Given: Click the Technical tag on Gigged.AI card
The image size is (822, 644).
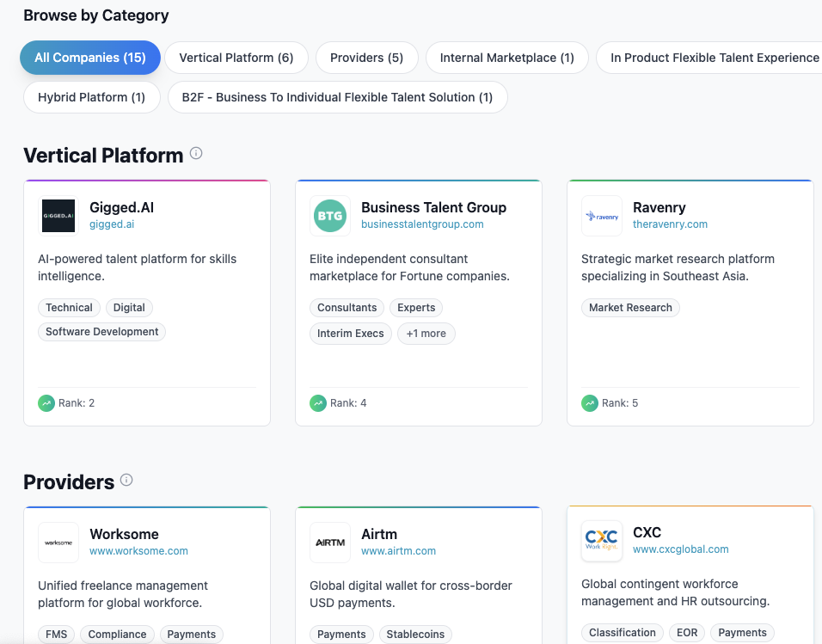Looking at the screenshot, I should tap(69, 307).
